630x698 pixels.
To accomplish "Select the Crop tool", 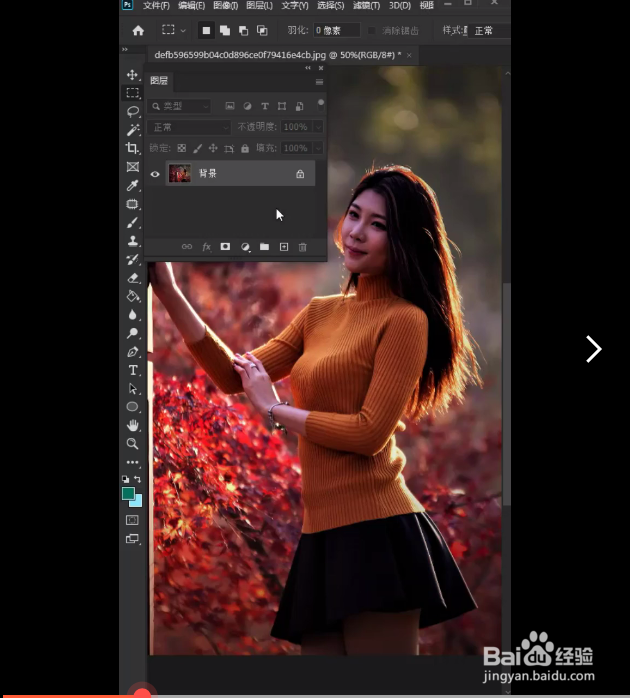I will click(132, 148).
